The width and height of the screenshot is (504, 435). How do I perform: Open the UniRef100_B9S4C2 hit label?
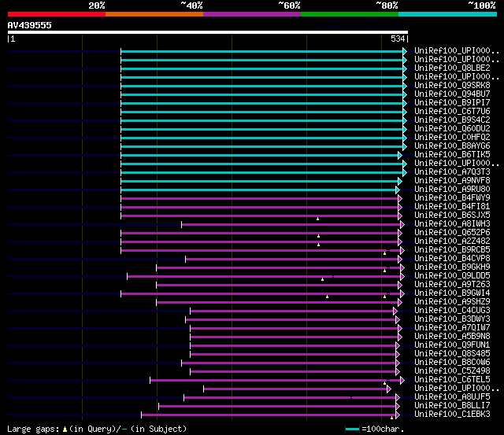(x=452, y=120)
